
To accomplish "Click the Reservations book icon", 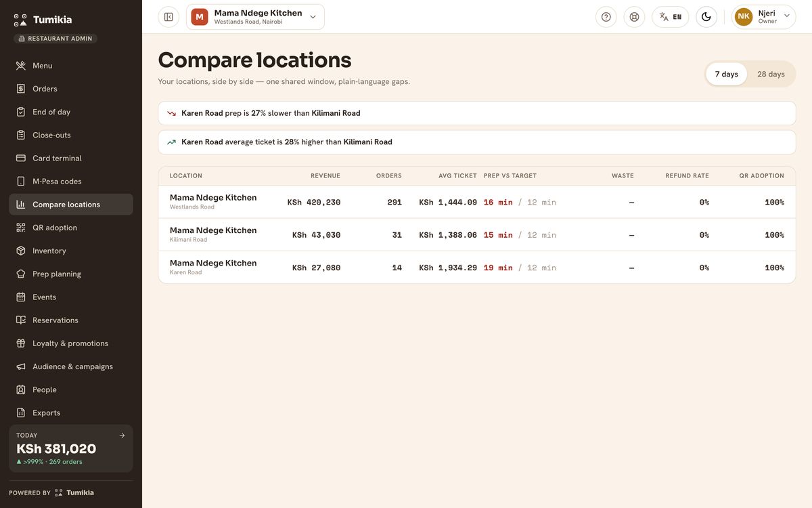I will click(20, 320).
